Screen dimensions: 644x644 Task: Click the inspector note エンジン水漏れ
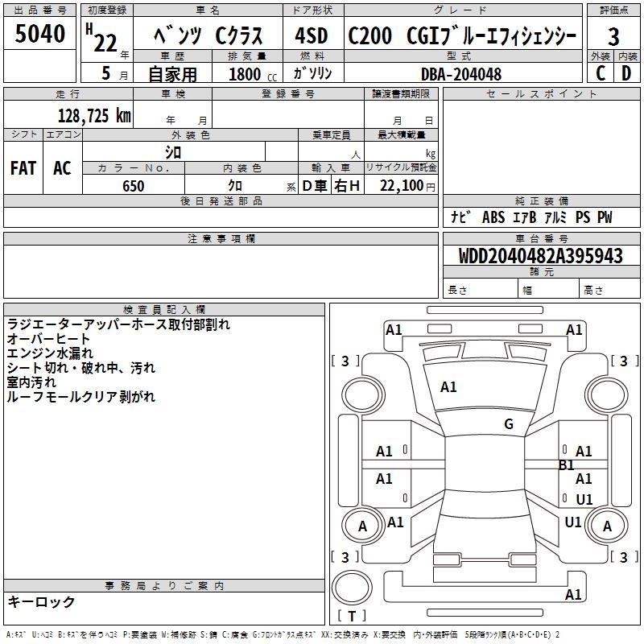point(50,353)
